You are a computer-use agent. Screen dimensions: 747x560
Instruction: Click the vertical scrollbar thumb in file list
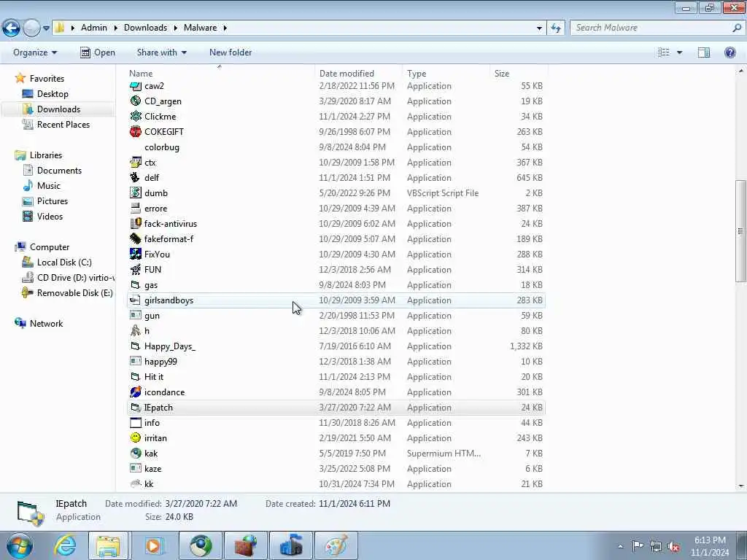[740, 231]
